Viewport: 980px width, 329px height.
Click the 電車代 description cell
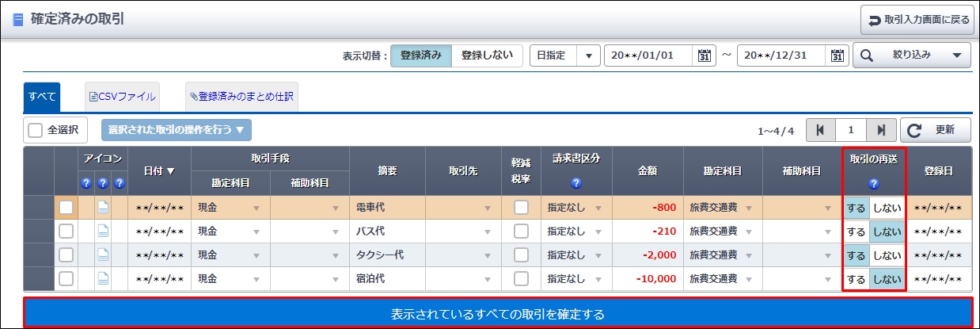click(387, 208)
